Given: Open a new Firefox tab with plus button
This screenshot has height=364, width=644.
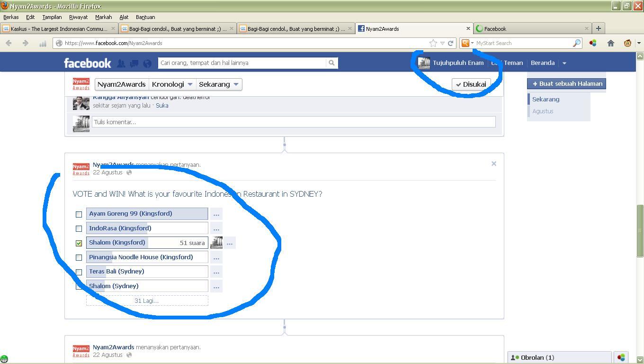Looking at the screenshot, I should (598, 28).
